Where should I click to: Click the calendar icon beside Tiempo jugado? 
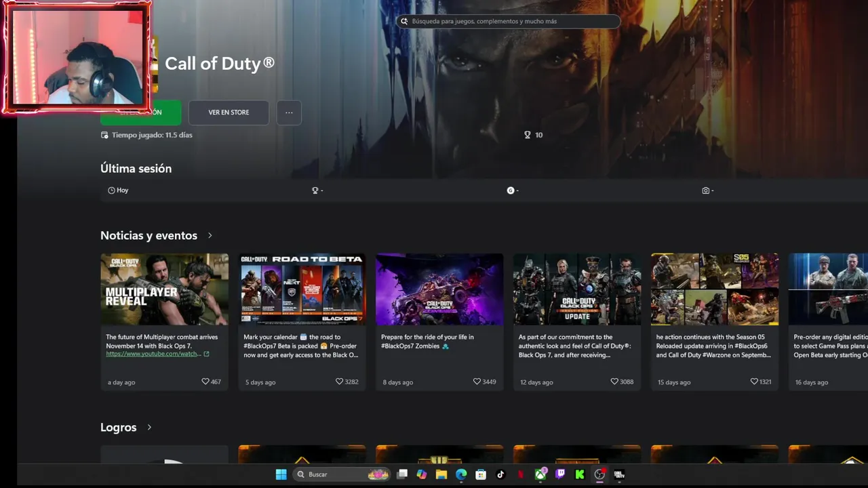[x=104, y=135]
